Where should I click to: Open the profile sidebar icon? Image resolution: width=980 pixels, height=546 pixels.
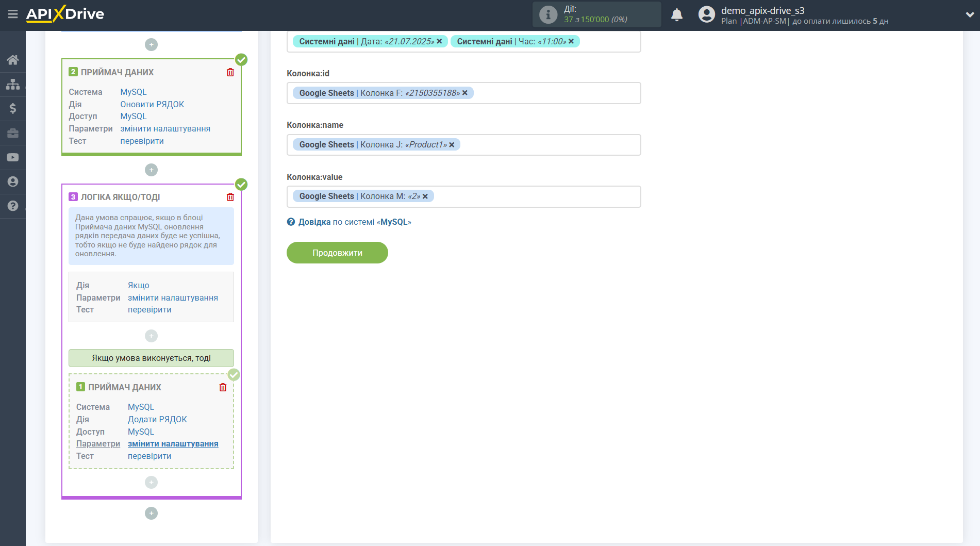(x=13, y=181)
